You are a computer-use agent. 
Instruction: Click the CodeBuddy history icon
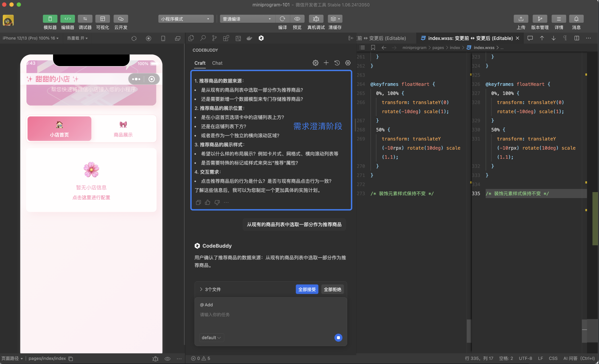pos(337,63)
